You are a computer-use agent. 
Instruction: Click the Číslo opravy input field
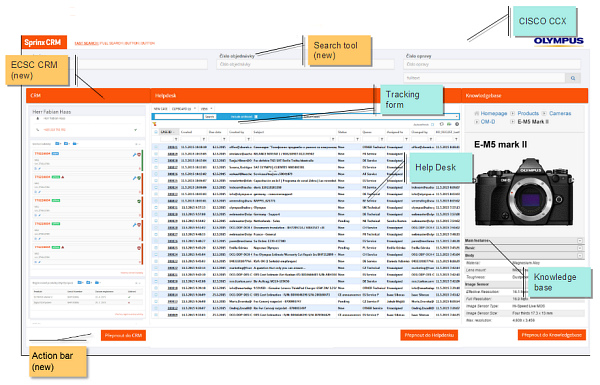point(492,64)
